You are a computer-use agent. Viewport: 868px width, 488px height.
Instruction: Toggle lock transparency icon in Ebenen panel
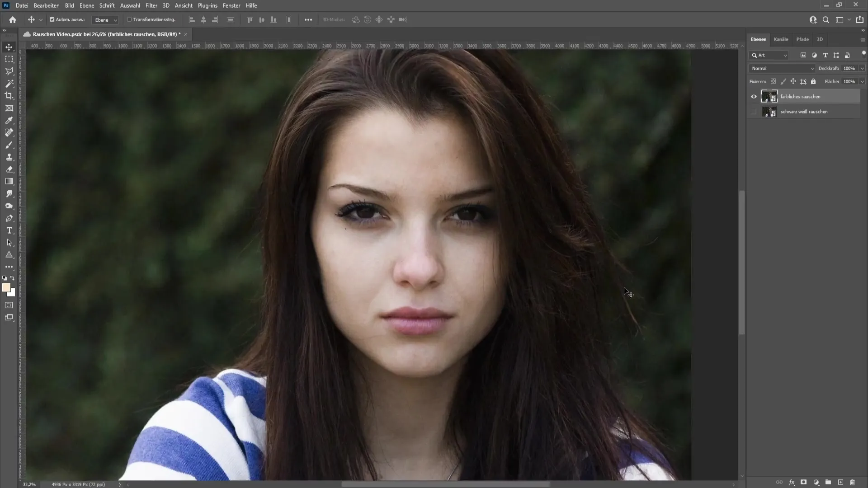point(773,82)
